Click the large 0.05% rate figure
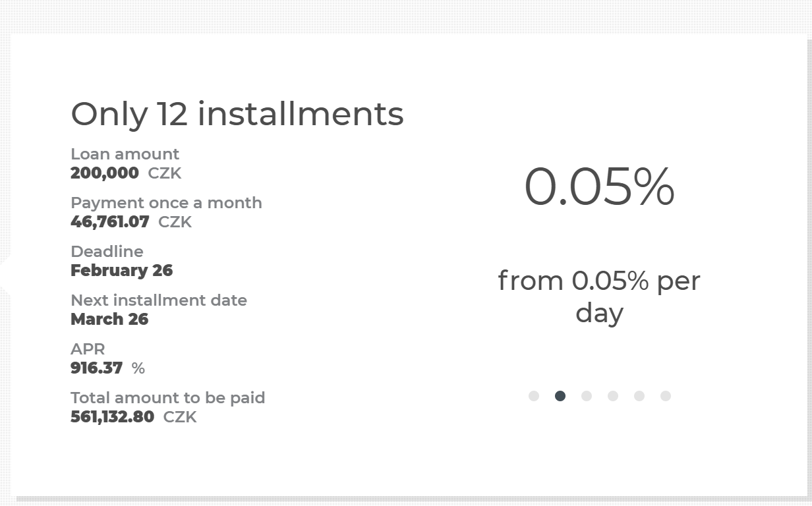This screenshot has width=812, height=506. coord(599,187)
